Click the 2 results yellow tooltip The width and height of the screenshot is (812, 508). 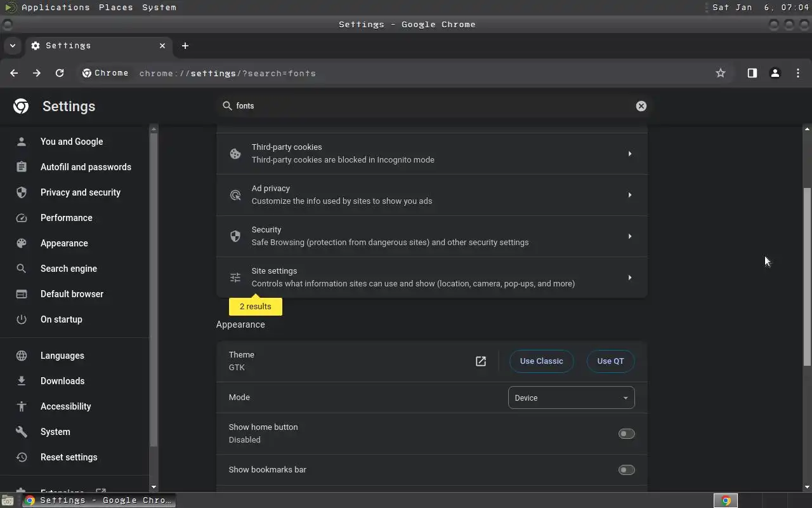(x=256, y=306)
